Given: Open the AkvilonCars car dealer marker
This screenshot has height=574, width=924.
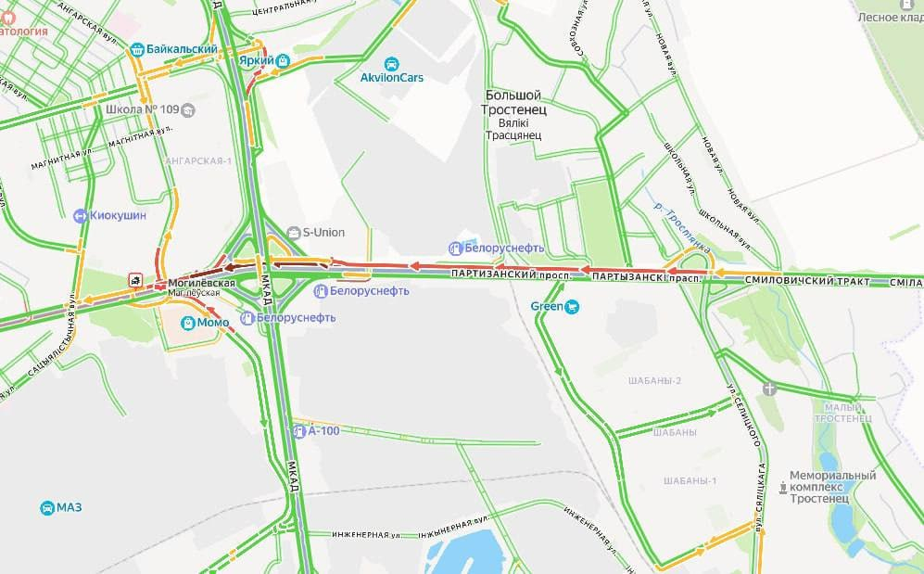Looking at the screenshot, I should click(x=391, y=64).
